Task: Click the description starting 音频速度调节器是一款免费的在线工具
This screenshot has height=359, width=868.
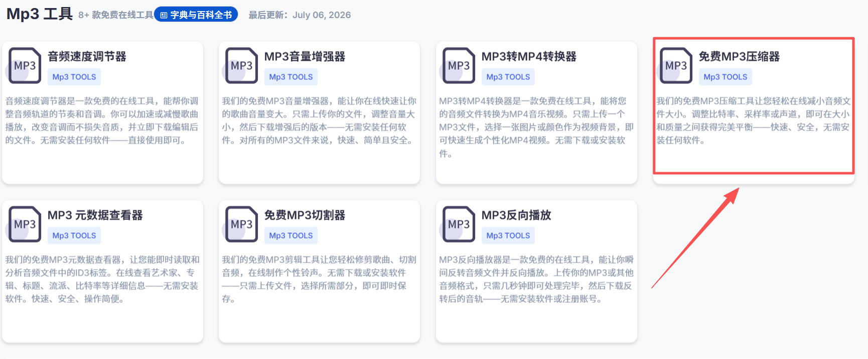Action: (102, 121)
